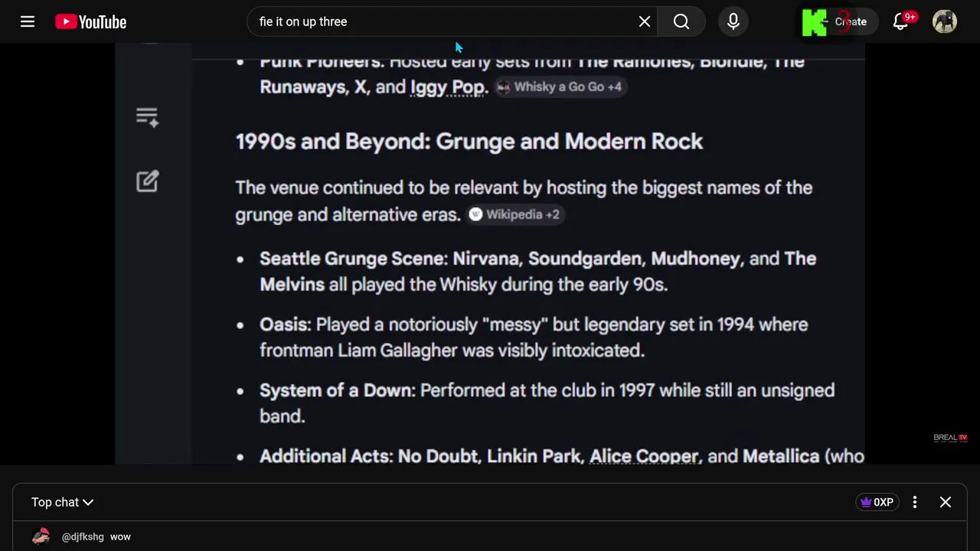The image size is (980, 551).
Task: Click the 0XP crown badge
Action: tap(877, 502)
